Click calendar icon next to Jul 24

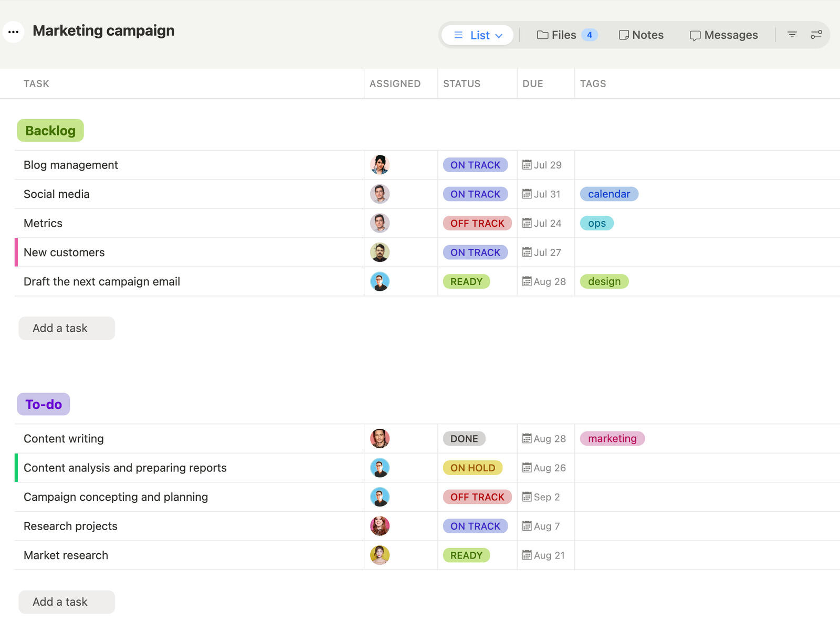coord(527,223)
